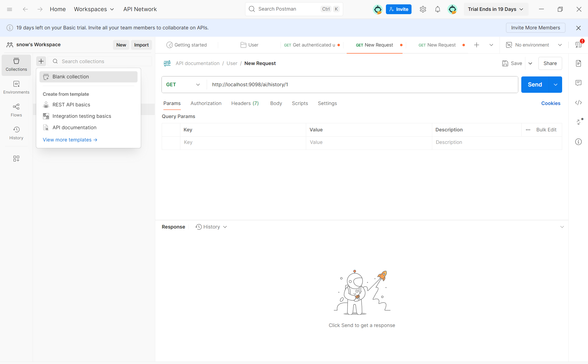Go back with the left arrow
This screenshot has width=588, height=364.
[x=25, y=9]
